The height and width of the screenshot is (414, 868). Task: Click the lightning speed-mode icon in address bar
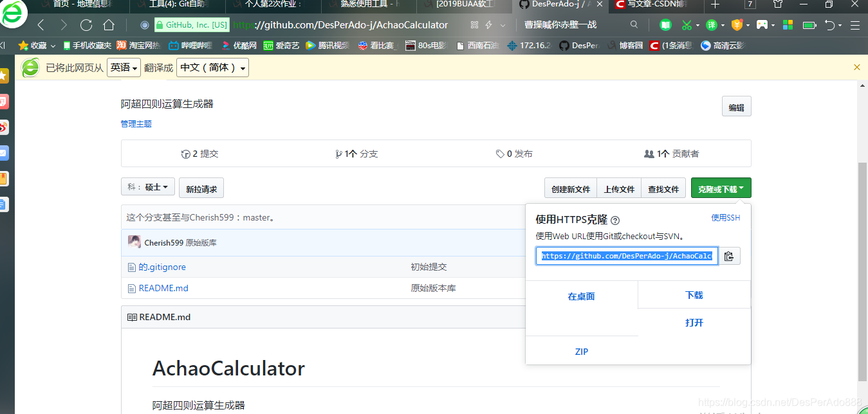click(x=488, y=25)
